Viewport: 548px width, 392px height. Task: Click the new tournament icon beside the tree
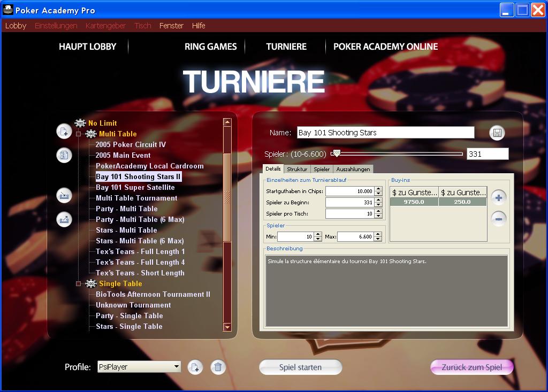coord(64,132)
